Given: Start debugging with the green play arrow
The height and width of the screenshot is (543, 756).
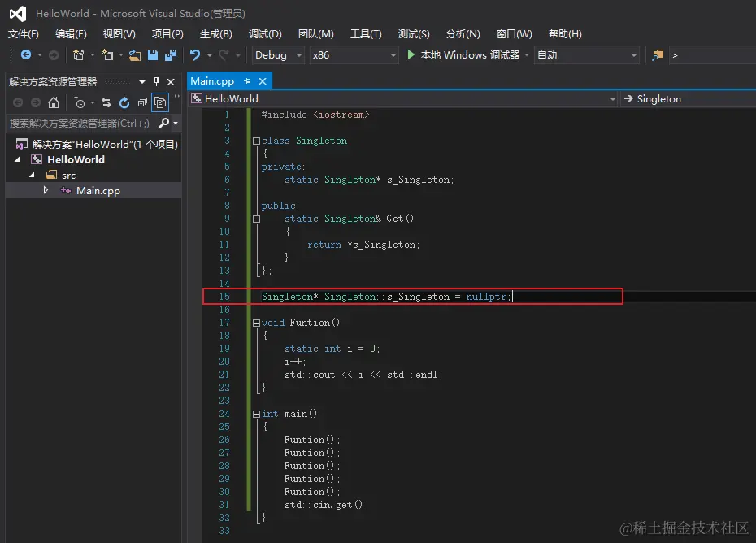Looking at the screenshot, I should [411, 55].
